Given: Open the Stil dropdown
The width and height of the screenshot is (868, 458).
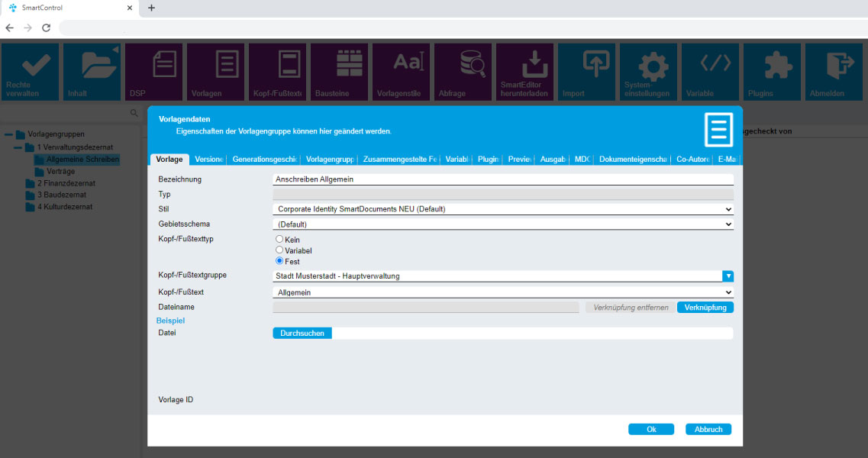Looking at the screenshot, I should tap(502, 209).
